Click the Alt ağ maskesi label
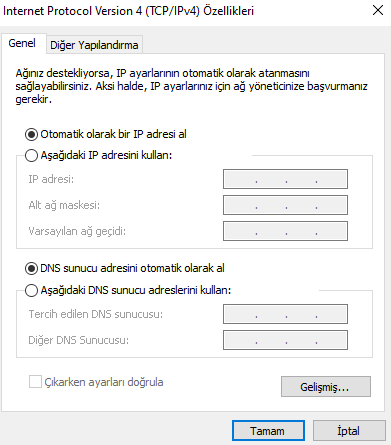The height and width of the screenshot is (445, 391). [64, 205]
